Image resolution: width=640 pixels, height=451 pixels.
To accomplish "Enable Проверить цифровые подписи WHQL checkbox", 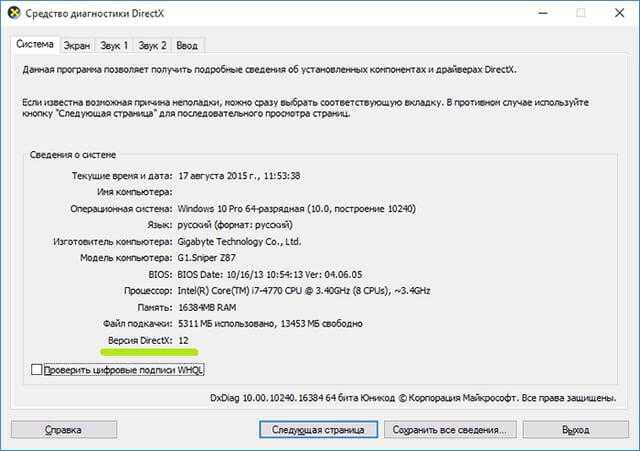I will pyautogui.click(x=37, y=370).
